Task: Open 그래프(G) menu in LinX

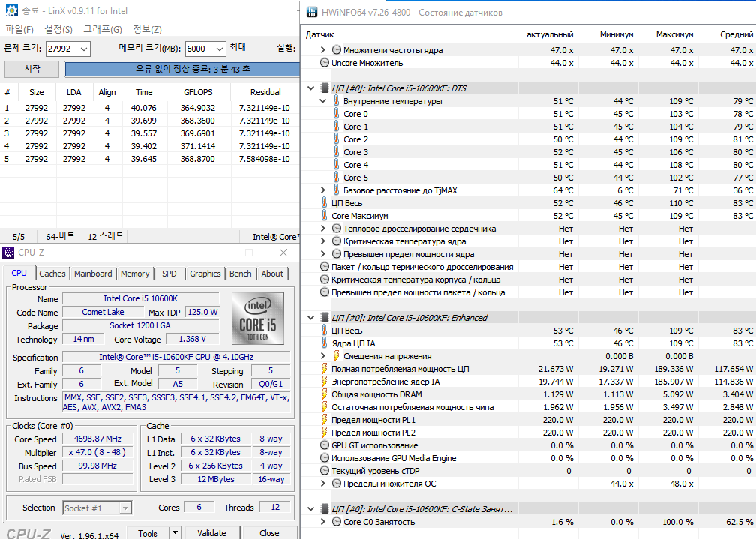Action: coord(103,29)
